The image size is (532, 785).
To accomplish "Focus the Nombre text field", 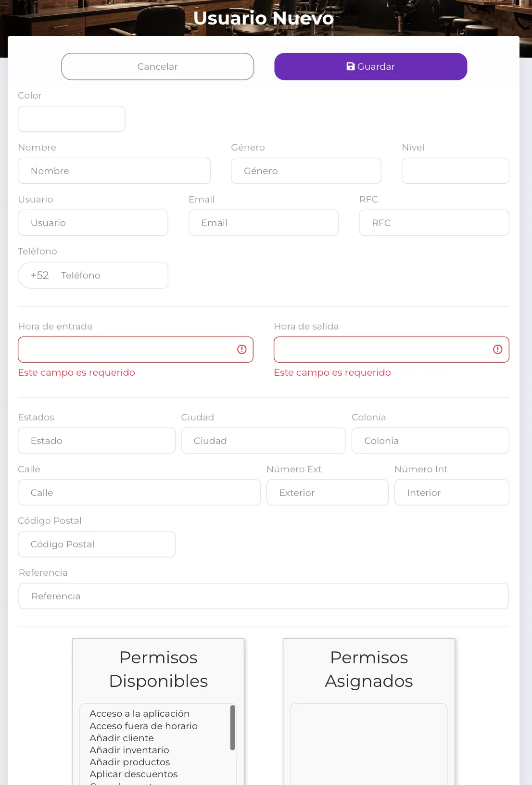I will pyautogui.click(x=114, y=171).
